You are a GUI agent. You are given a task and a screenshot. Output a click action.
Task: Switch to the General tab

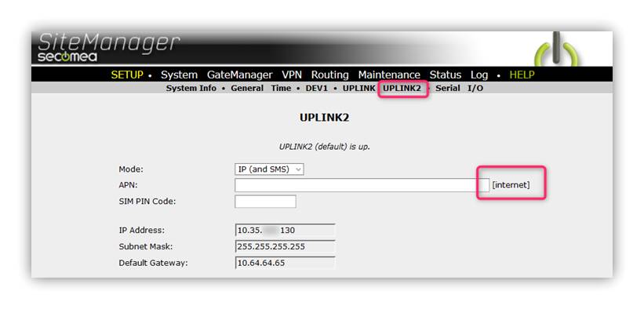247,88
